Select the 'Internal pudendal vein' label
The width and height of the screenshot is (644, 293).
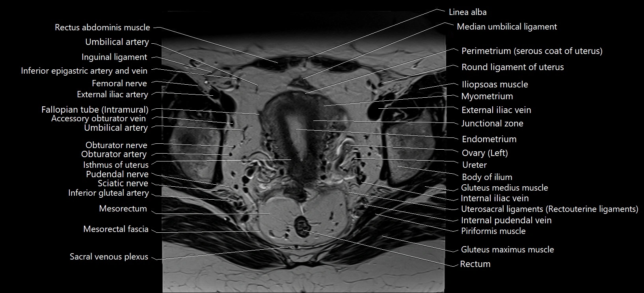pos(506,221)
